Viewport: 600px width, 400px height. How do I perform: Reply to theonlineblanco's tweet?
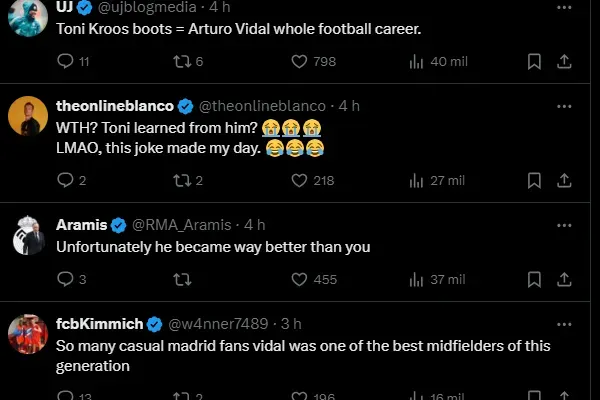pos(65,181)
